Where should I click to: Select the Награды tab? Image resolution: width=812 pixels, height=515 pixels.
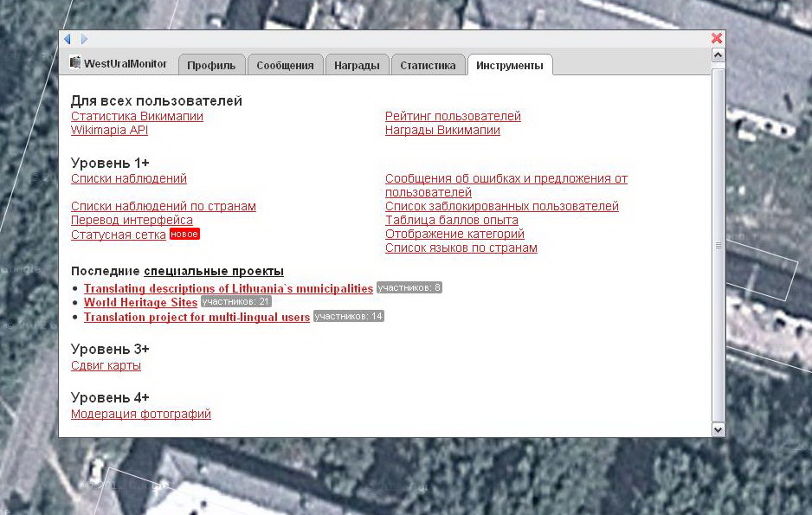pos(357,66)
